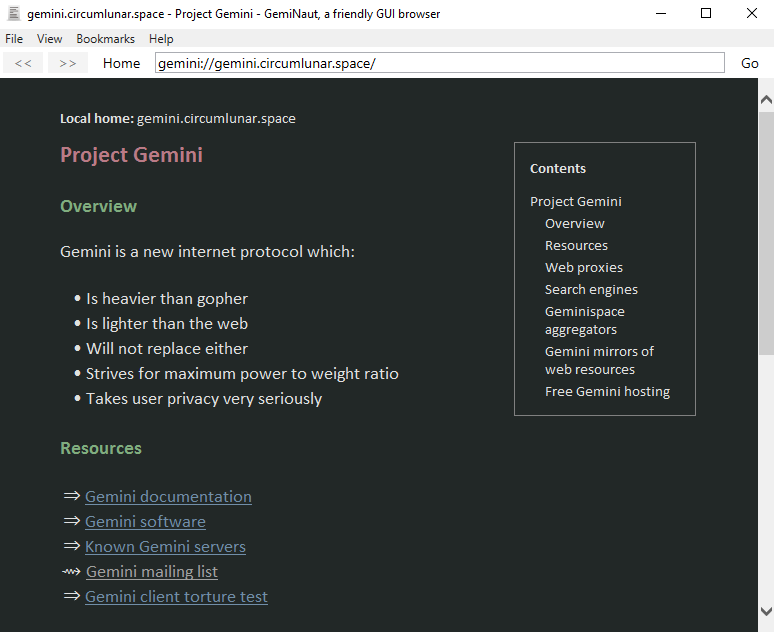Click the scrollbar up arrow
The image size is (774, 632).
pos(766,100)
